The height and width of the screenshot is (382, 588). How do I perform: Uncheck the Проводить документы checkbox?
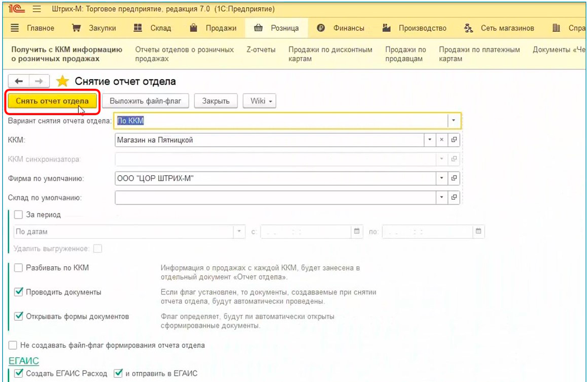click(19, 292)
